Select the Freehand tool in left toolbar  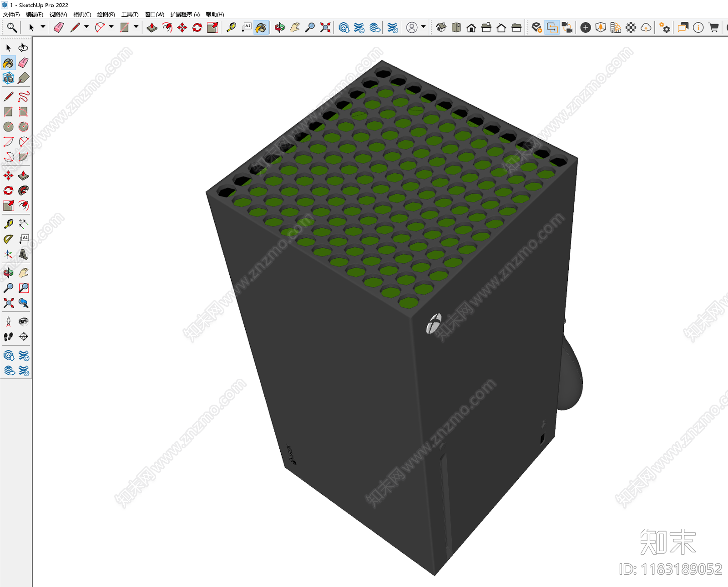tap(23, 96)
